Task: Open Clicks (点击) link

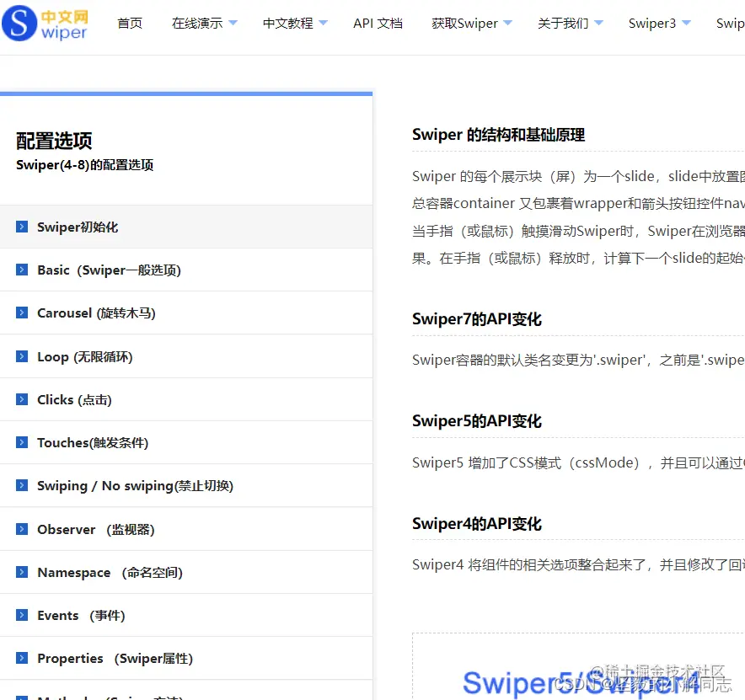Action: [x=75, y=400]
